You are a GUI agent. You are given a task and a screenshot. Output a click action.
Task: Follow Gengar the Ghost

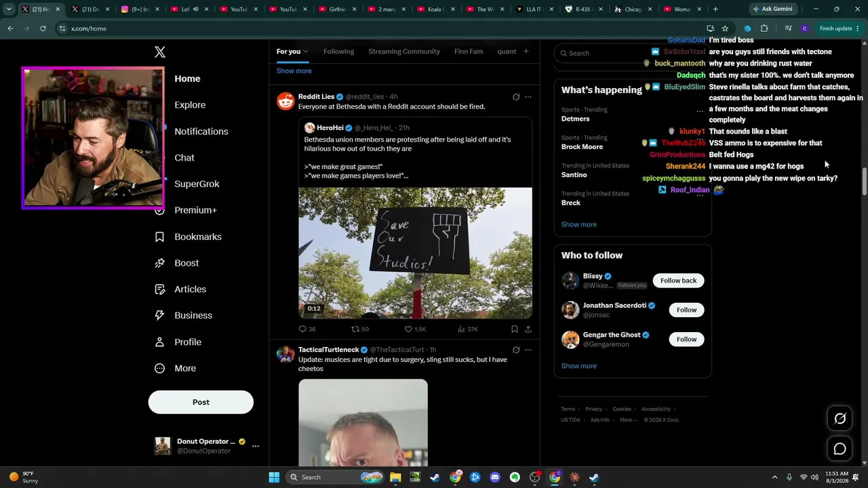click(x=686, y=339)
